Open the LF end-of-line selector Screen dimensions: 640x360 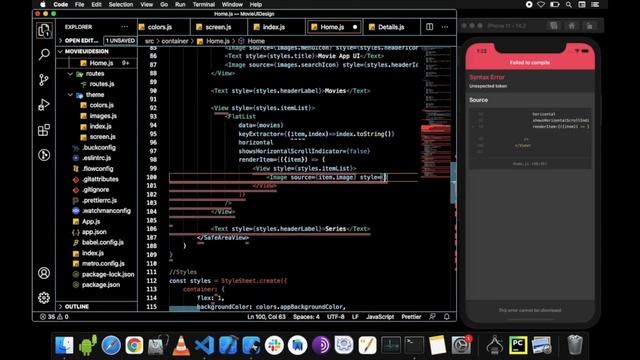[x=355, y=317]
